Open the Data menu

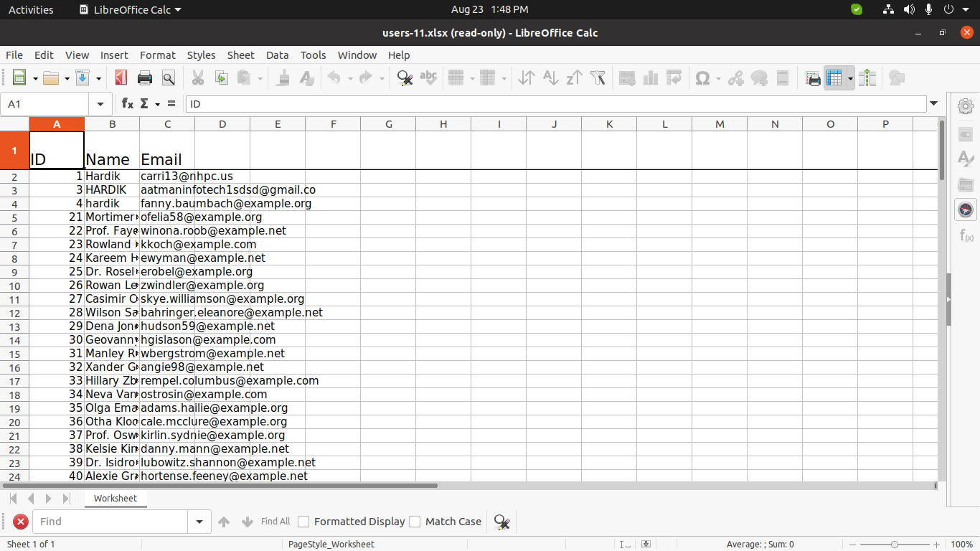click(x=277, y=55)
